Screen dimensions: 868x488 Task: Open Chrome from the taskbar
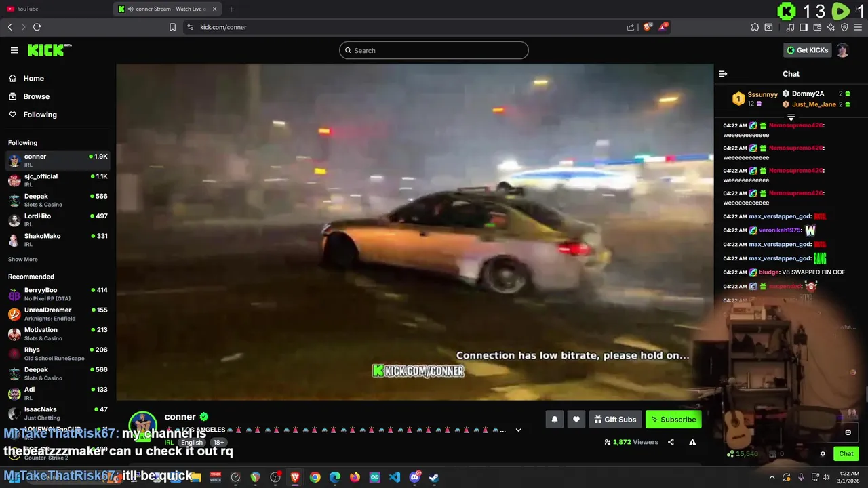(x=315, y=477)
